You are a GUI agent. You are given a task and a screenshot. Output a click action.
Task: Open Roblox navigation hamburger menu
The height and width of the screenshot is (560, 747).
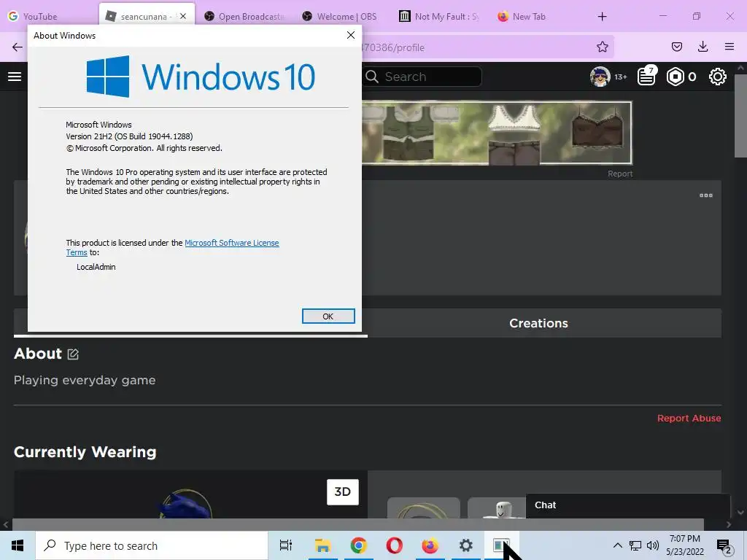[x=15, y=77]
